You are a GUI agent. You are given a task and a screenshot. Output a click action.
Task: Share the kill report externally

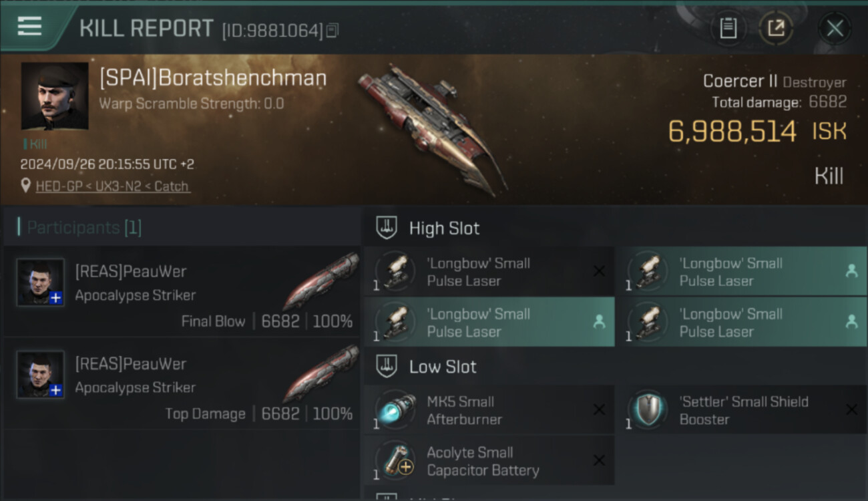click(x=776, y=28)
